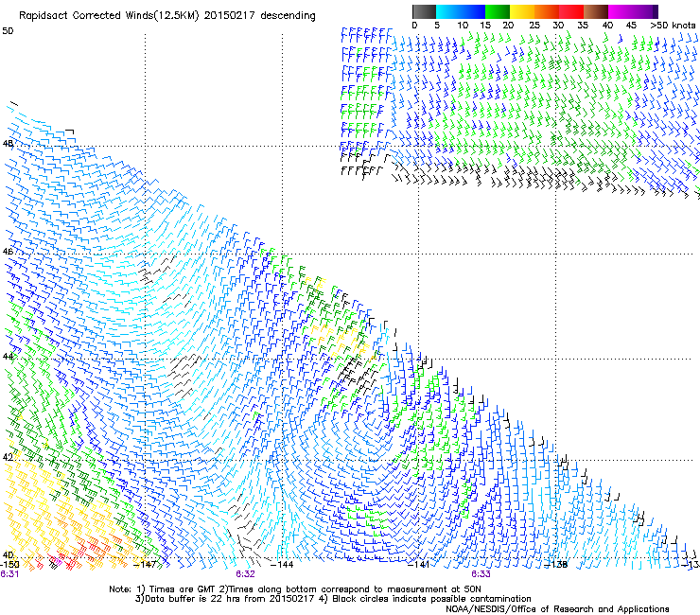
Task: Click the legend label '35'
Action: (x=583, y=26)
